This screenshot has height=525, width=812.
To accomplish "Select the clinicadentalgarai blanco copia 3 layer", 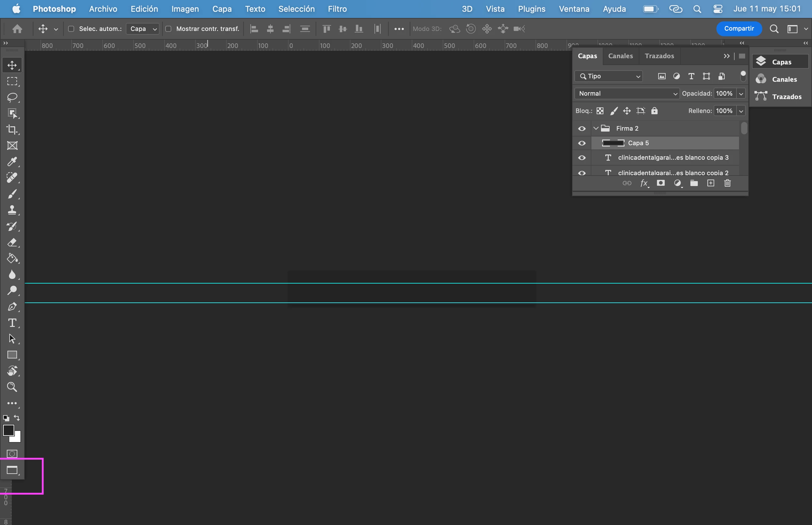I will coord(673,158).
